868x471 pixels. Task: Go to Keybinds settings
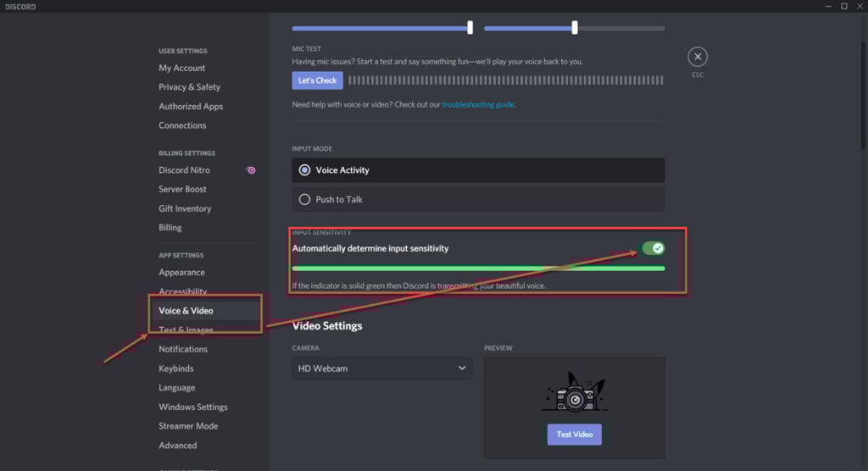point(176,368)
